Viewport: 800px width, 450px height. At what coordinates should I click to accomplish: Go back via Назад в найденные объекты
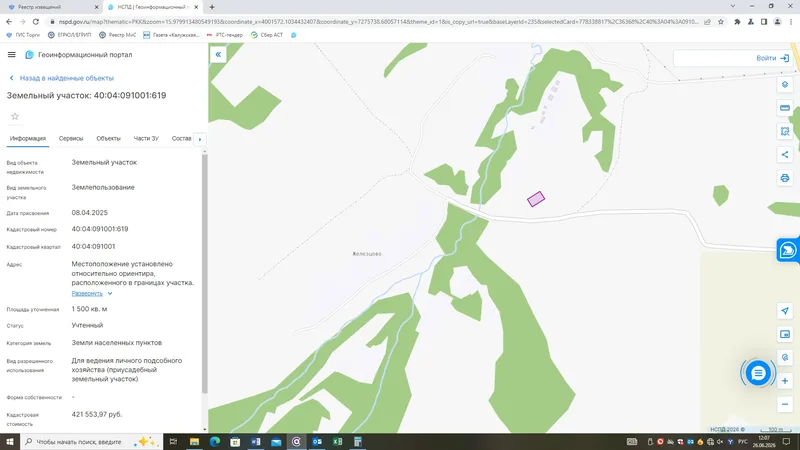(62, 78)
